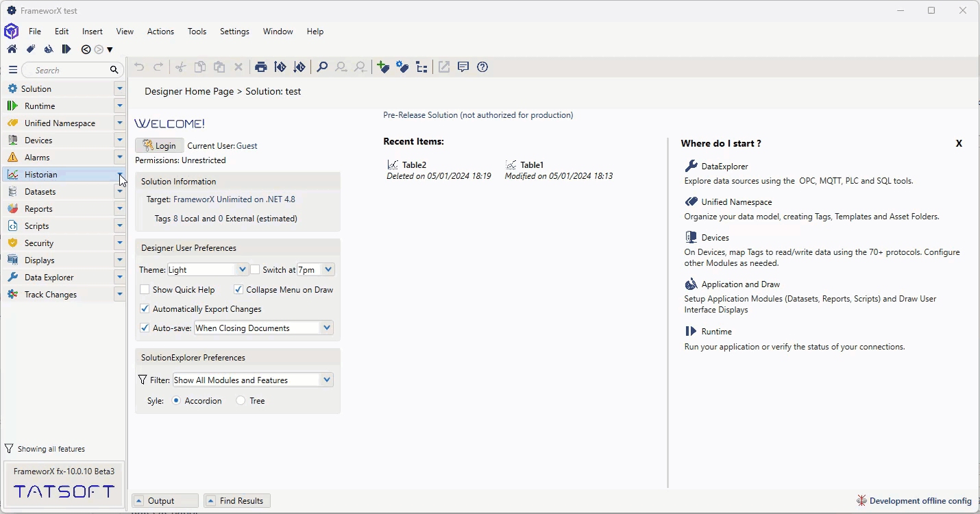Screen dimensions: 980x514
Task: Click the comment bubble icon in toolbar
Action: point(463,67)
